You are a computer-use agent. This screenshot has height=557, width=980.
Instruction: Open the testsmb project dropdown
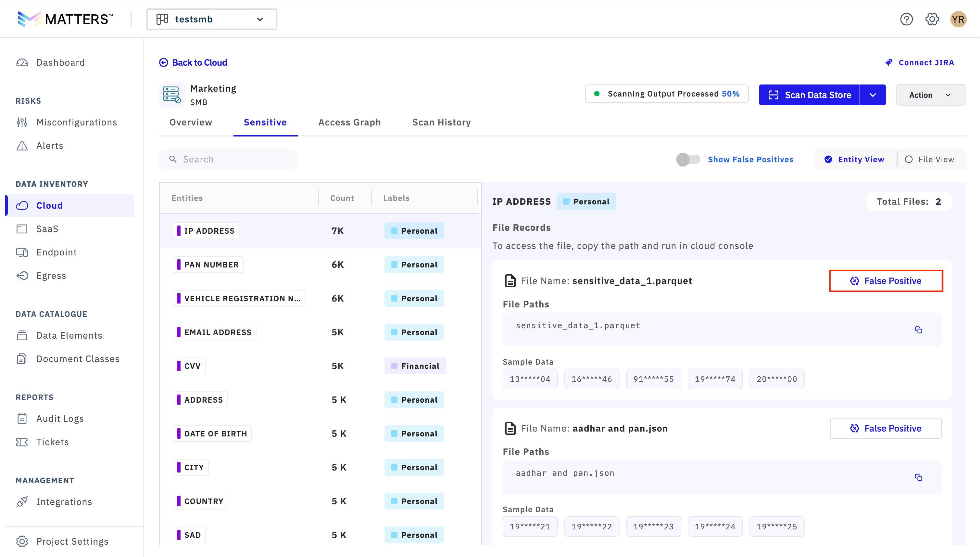coord(211,19)
